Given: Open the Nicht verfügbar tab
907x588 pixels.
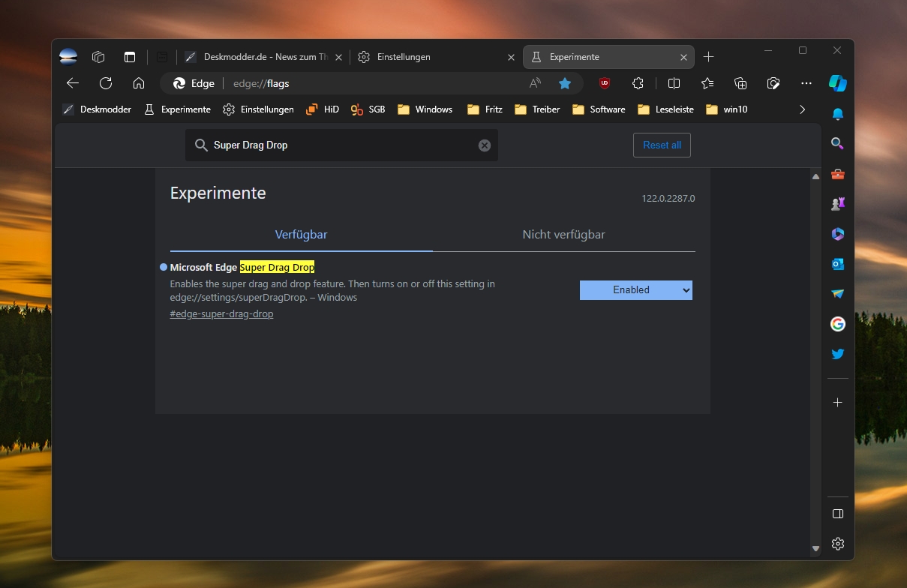Looking at the screenshot, I should (x=564, y=235).
